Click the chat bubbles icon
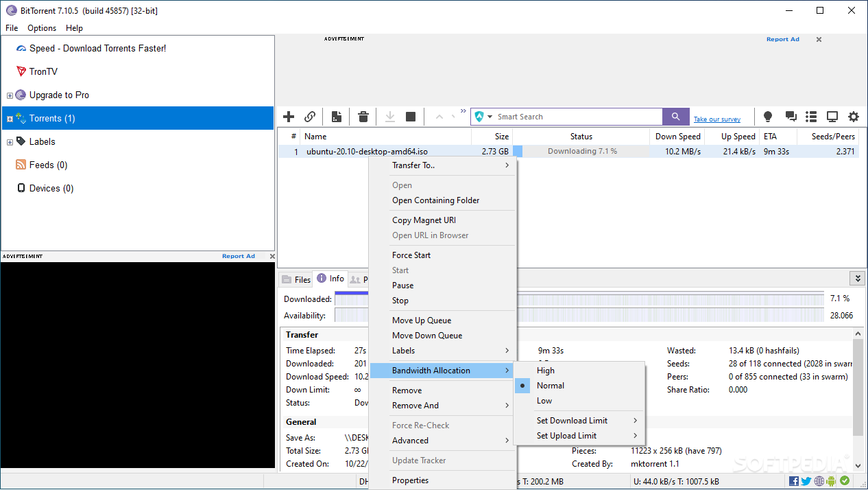The height and width of the screenshot is (490, 868). click(791, 117)
